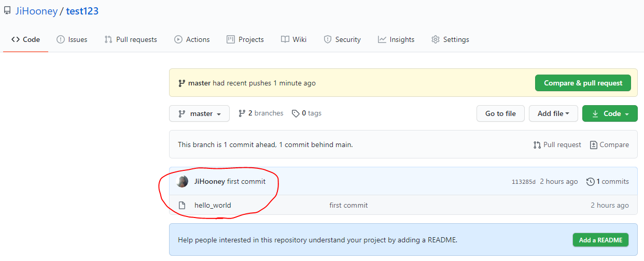Expand the master branch dropdown
Screen dimensions: 644x261
(x=199, y=113)
